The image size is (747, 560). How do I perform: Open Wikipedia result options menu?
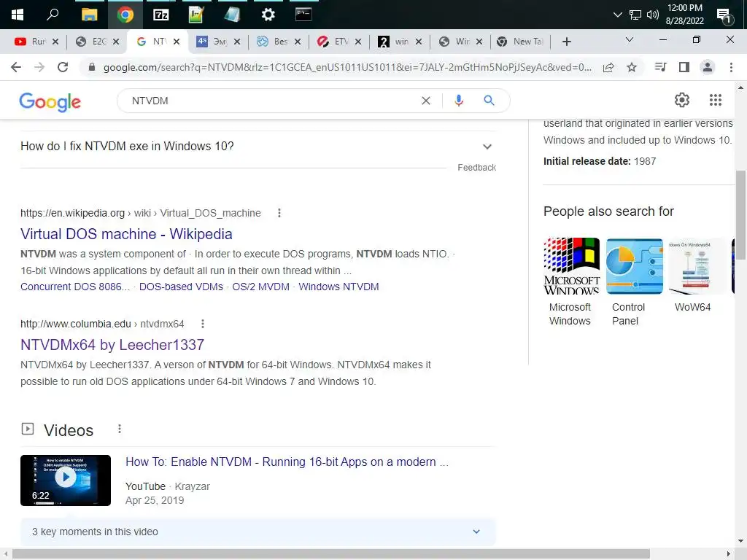[x=279, y=214]
